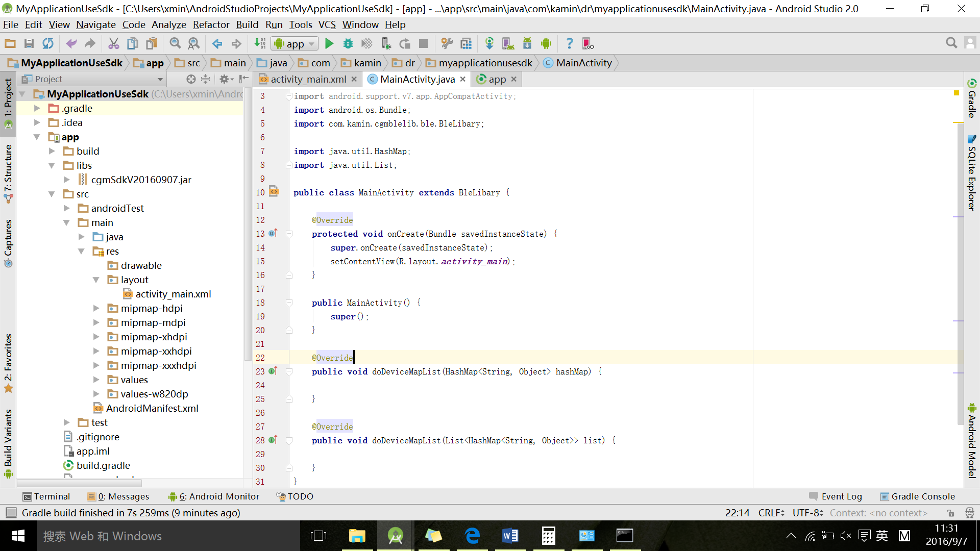980x551 pixels.
Task: Expand the .idea folder
Action: pyautogui.click(x=37, y=122)
